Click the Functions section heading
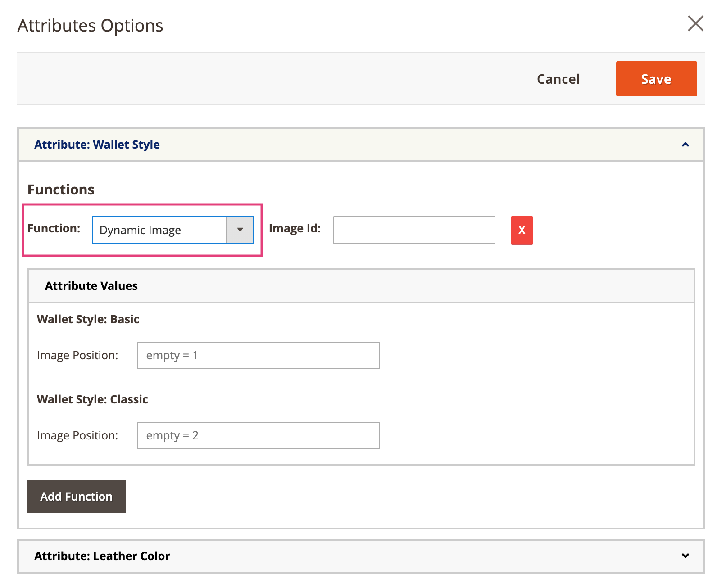Screen dimensions: 726x588 61,190
